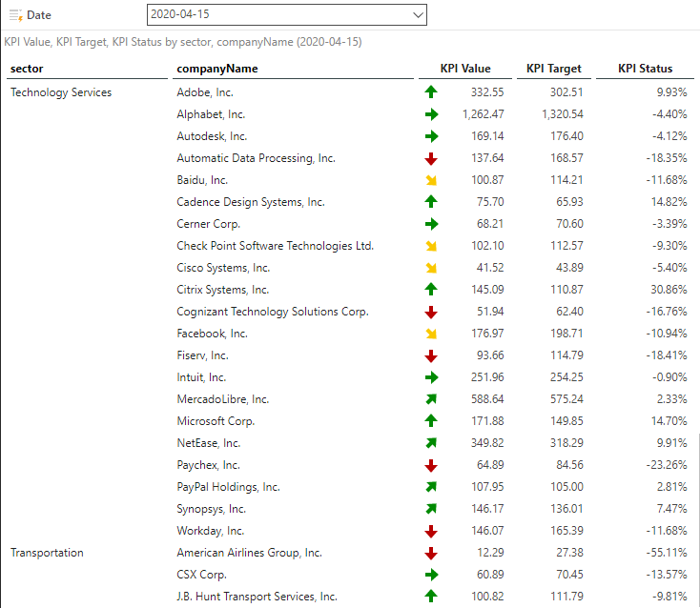Screen dimensions: 700x608
Task: Click the diagonal up arrow for MercadoLibre, Inc.
Action: coord(431,398)
